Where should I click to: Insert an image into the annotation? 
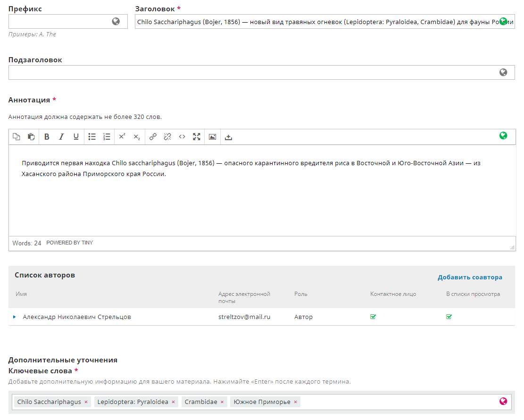pyautogui.click(x=212, y=137)
